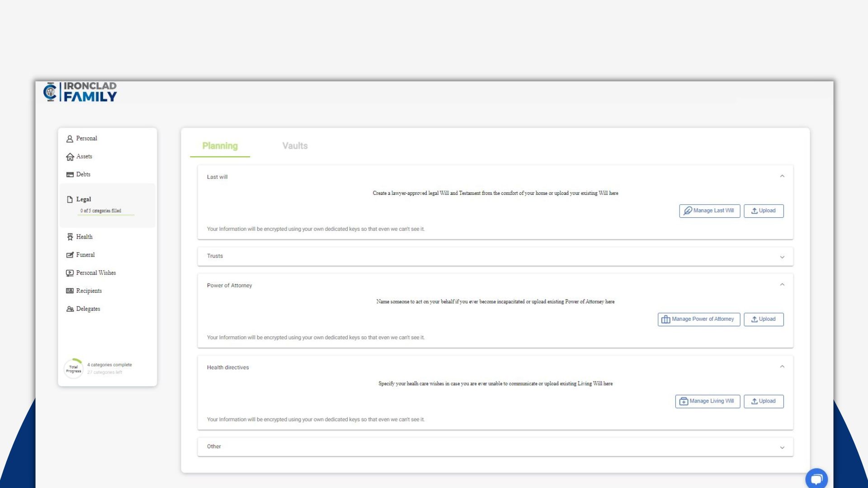Open Funeral section icon
This screenshot has height=488, width=868.
70,255
